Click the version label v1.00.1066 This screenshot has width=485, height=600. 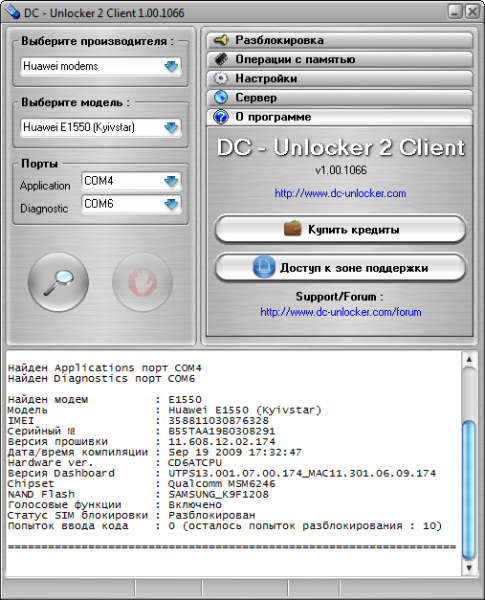341,170
